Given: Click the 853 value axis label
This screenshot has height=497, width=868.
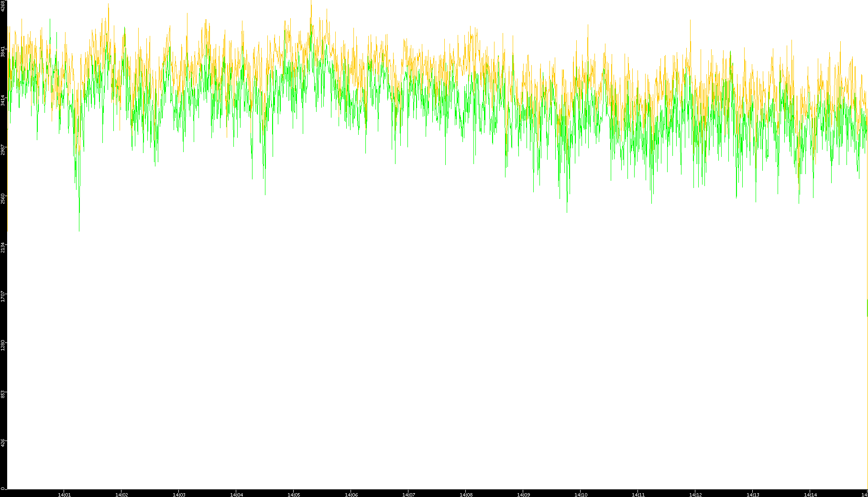Looking at the screenshot, I should [x=3, y=394].
